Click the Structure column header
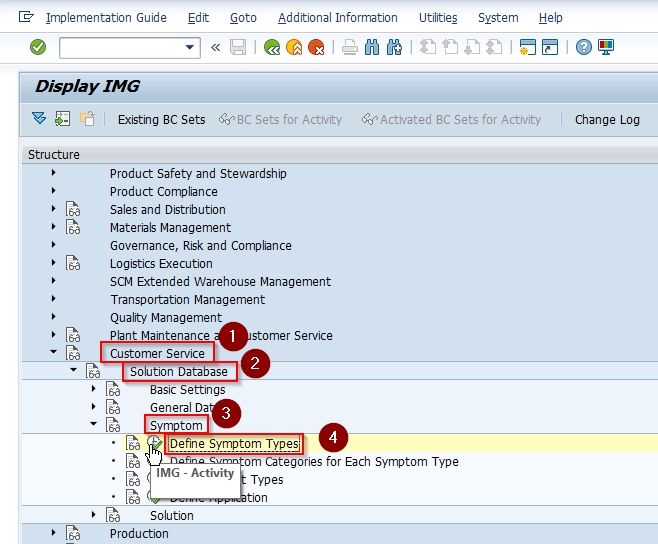 pyautogui.click(x=54, y=154)
